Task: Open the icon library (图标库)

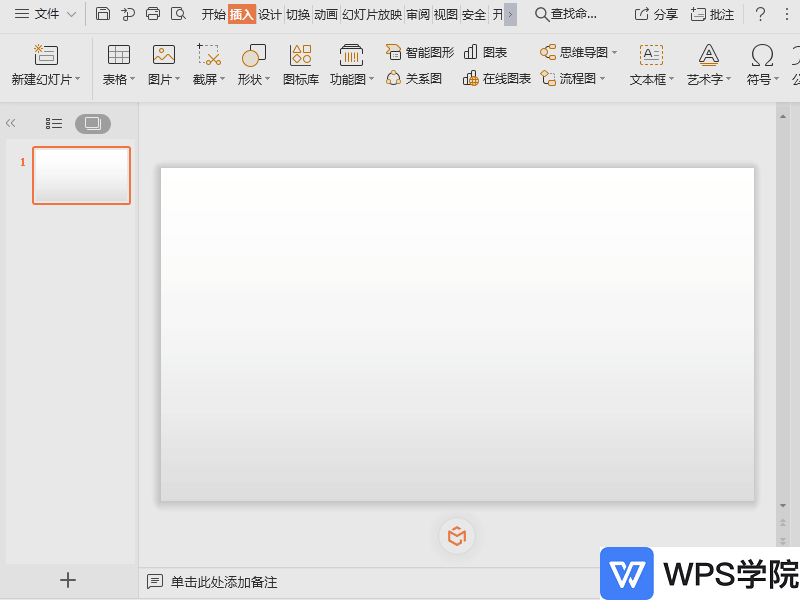Action: tap(301, 65)
